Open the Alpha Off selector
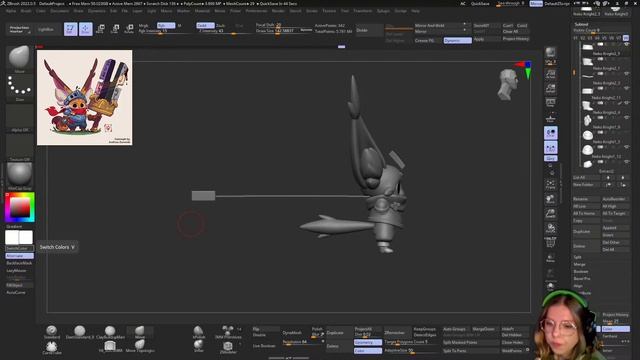 [x=19, y=118]
